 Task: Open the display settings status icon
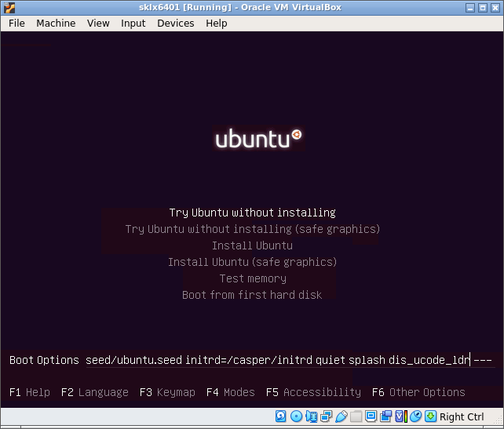(x=371, y=416)
